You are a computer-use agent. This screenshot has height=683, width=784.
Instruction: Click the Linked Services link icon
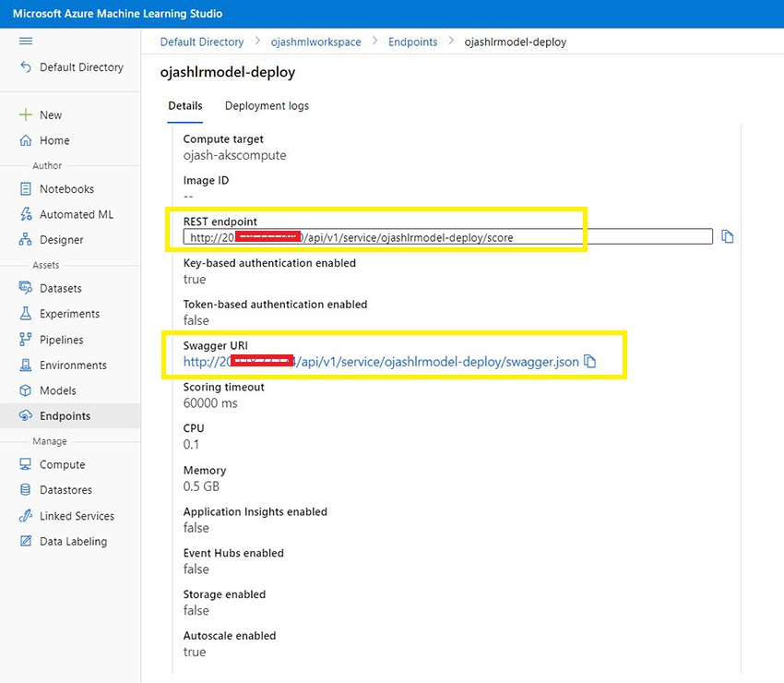(26, 515)
